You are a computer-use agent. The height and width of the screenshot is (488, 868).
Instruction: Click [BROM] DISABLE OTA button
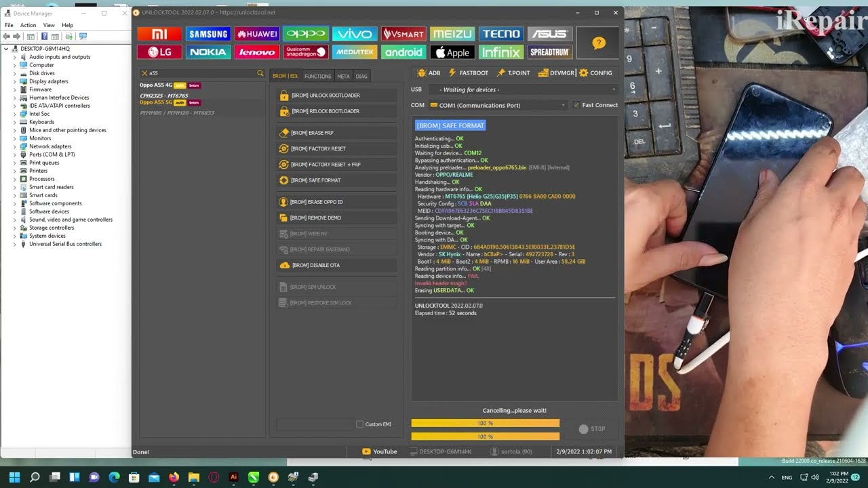coord(336,265)
